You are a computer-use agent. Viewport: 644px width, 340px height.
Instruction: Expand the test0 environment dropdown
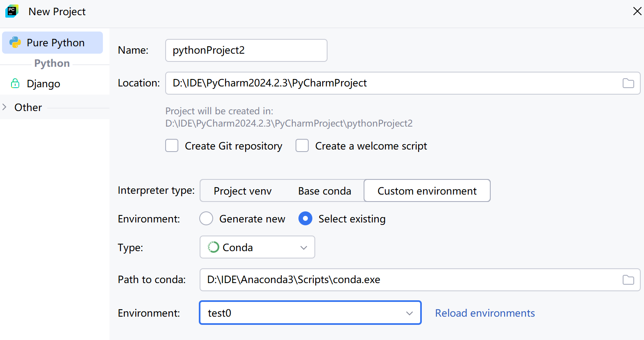[x=409, y=313]
